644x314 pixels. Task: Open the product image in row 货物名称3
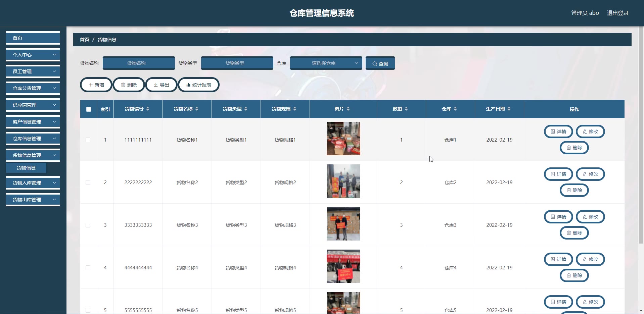point(343,224)
